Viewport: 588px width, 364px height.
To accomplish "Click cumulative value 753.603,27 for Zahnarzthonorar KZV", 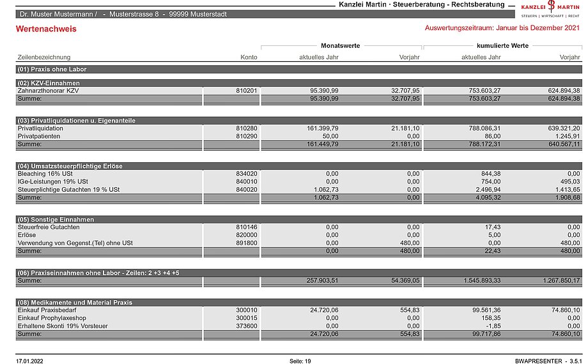I will pyautogui.click(x=484, y=91).
